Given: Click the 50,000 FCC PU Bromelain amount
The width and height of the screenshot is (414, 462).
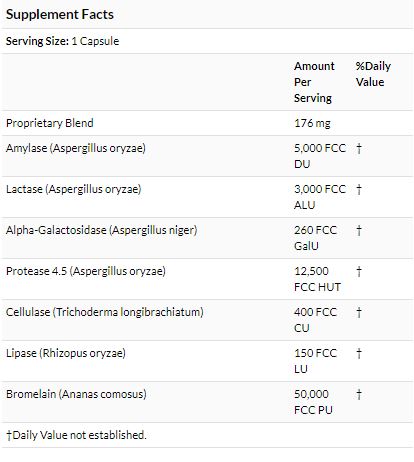Looking at the screenshot, I should coord(313,402).
